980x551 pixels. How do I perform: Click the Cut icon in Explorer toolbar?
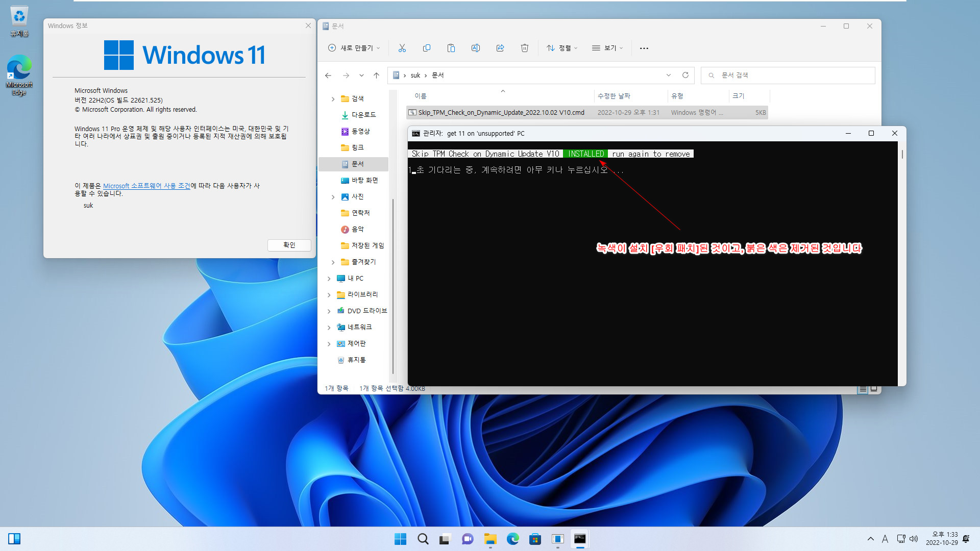click(402, 48)
